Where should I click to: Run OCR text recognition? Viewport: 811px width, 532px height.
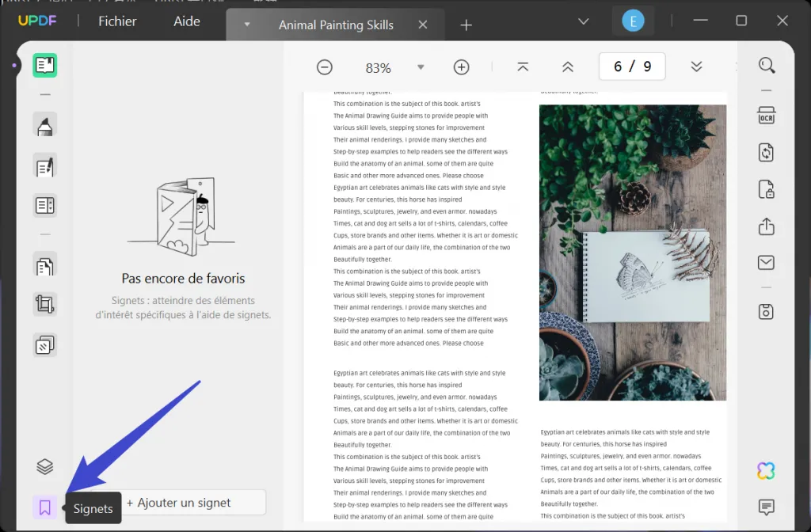[x=767, y=116]
